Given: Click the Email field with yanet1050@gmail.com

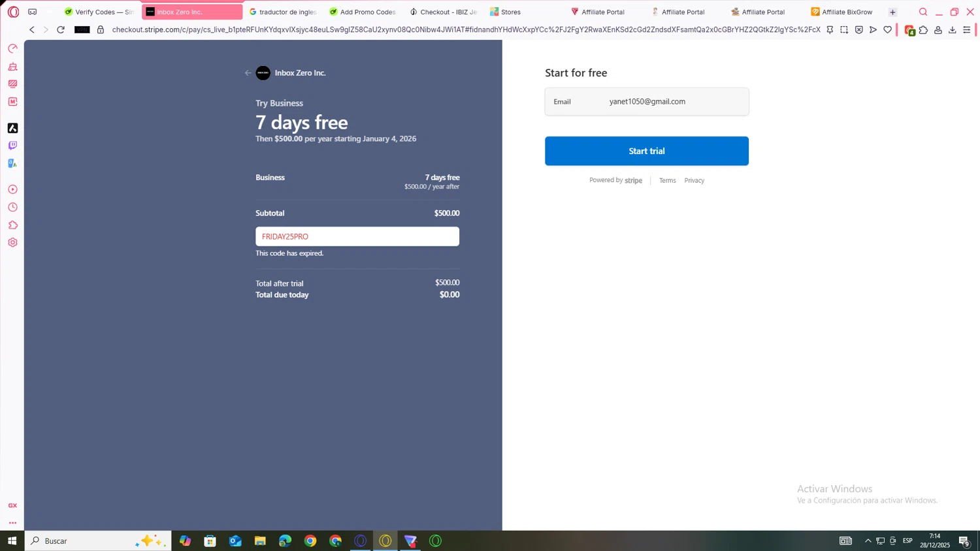Looking at the screenshot, I should pyautogui.click(x=647, y=102).
